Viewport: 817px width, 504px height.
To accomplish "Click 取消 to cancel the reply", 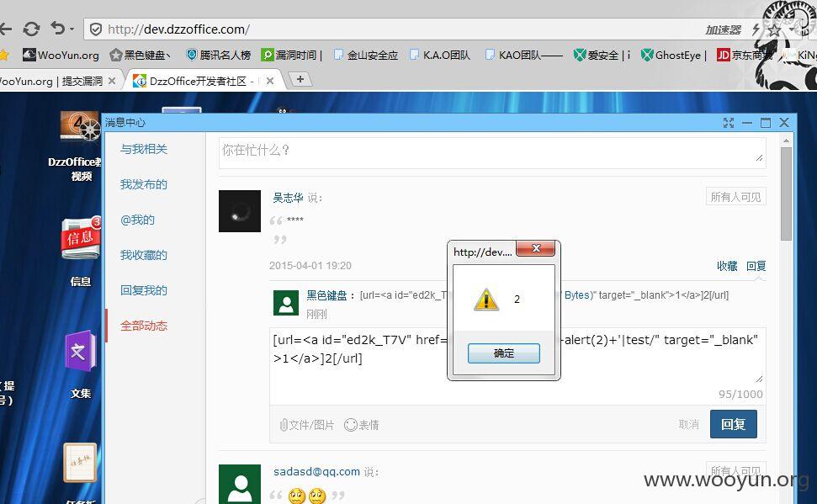I will pyautogui.click(x=689, y=425).
